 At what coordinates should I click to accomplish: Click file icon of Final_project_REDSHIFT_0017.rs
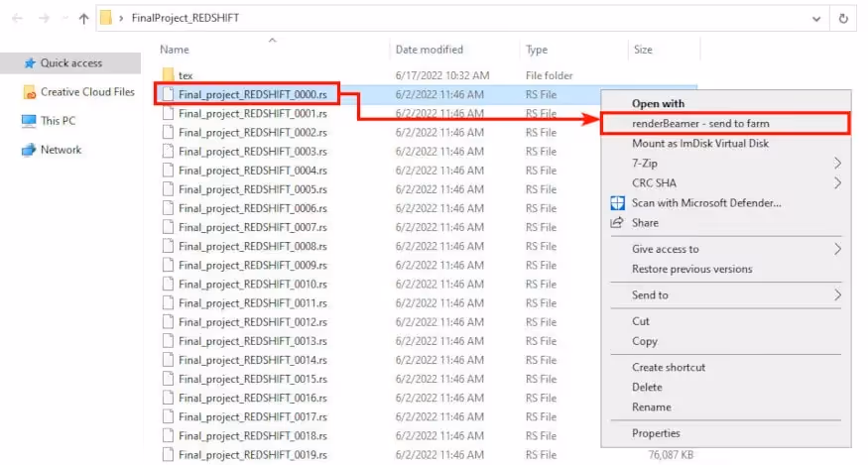[168, 416]
